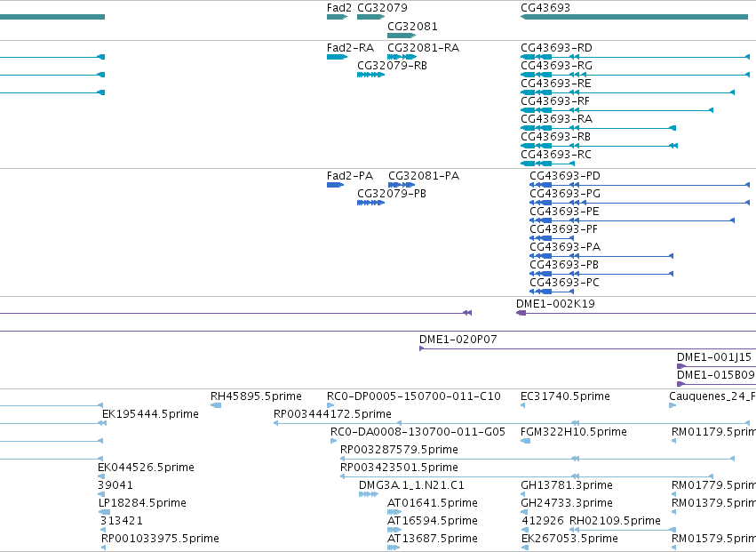The image size is (756, 552).
Task: Click EST RC0-DP0005-150700-011-C10
Action: 414,397
